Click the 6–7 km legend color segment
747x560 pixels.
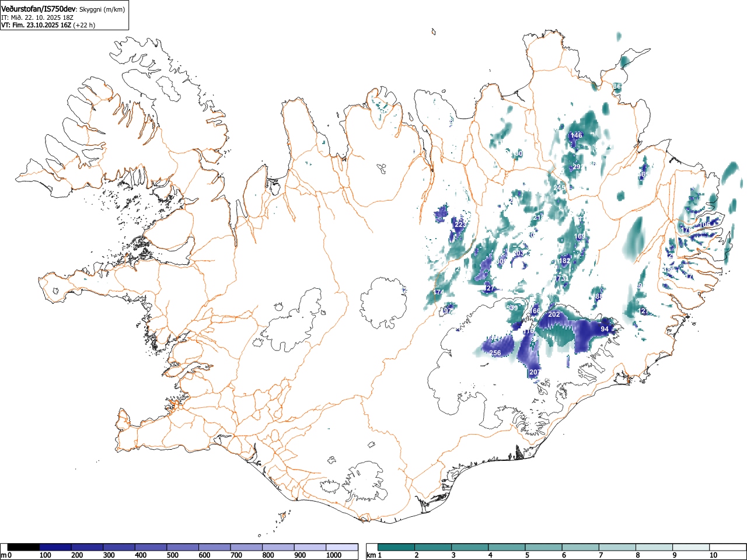coord(581,547)
